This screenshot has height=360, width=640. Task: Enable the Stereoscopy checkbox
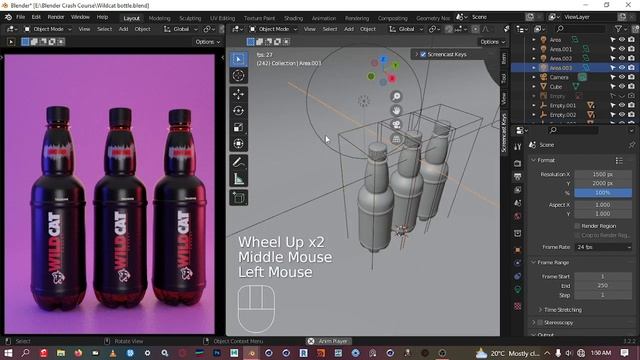(540, 322)
